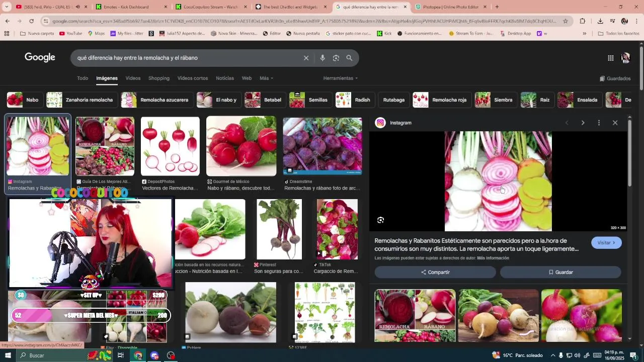This screenshot has width=644, height=362.
Task: Go back in the browser
Action: click(7, 21)
